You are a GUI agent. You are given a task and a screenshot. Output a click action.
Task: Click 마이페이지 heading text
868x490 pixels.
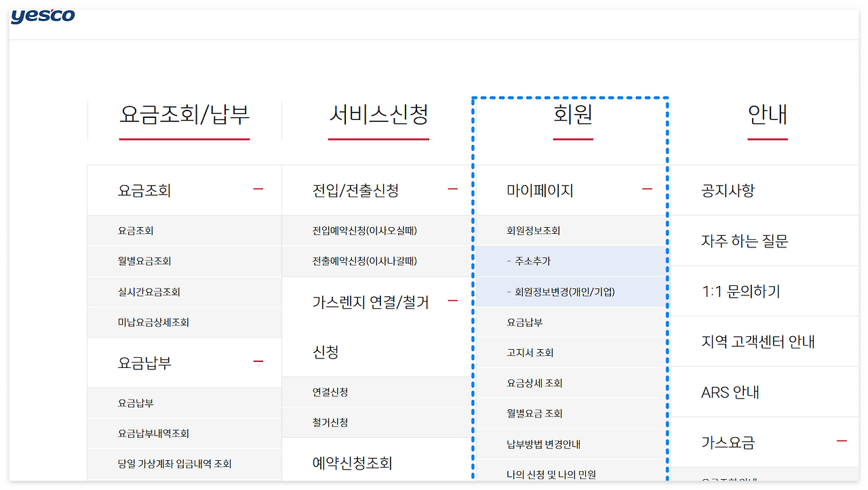540,190
